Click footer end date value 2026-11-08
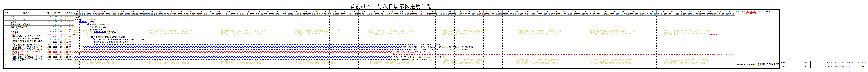 (839, 67)
